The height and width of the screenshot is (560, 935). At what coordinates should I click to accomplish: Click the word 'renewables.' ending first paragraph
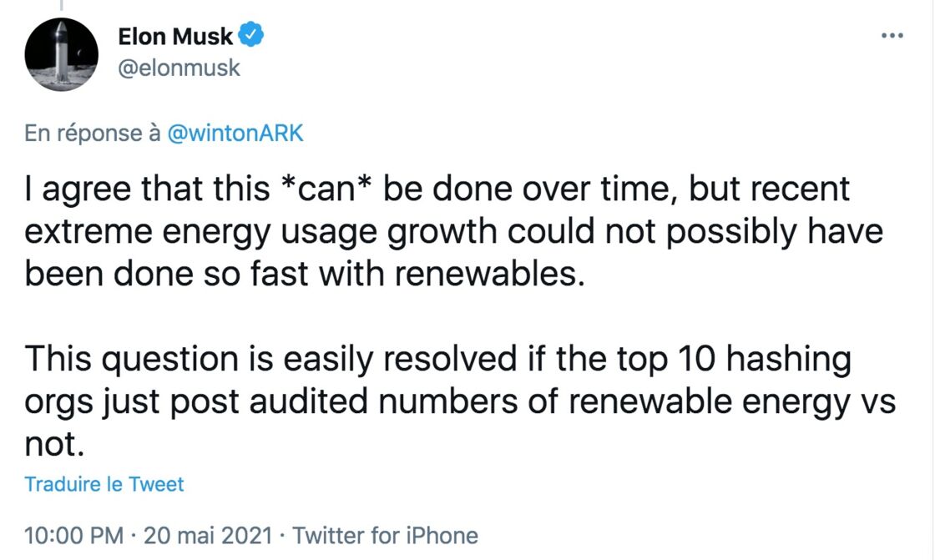pyautogui.click(x=490, y=274)
